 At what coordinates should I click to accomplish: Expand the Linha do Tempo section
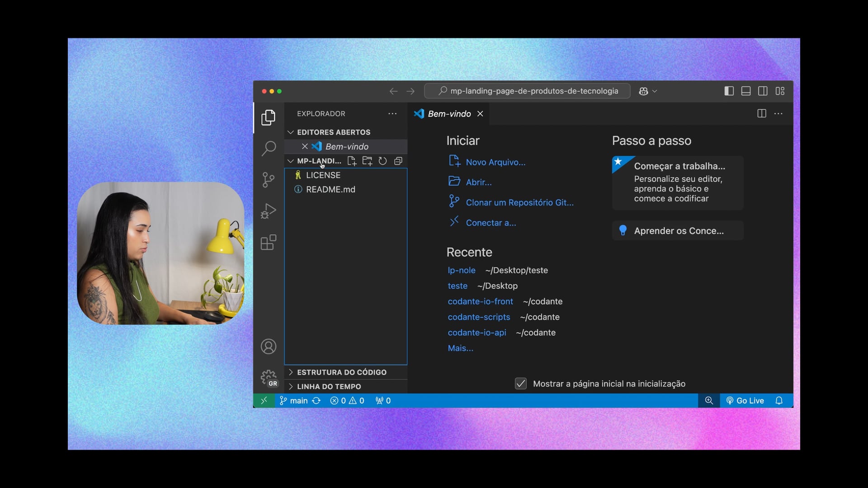pos(329,387)
